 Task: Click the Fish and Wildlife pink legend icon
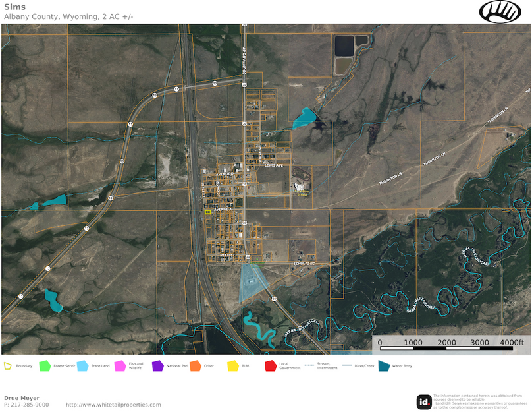point(120,365)
